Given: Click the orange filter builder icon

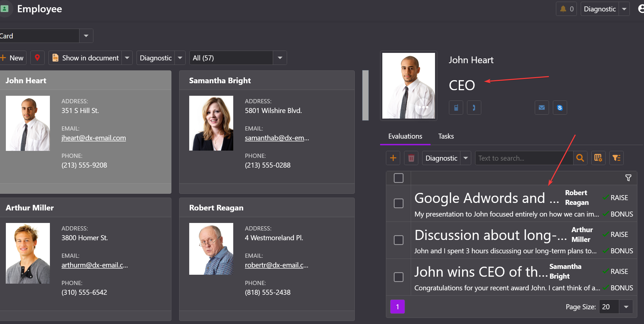Looking at the screenshot, I should click(x=616, y=158).
